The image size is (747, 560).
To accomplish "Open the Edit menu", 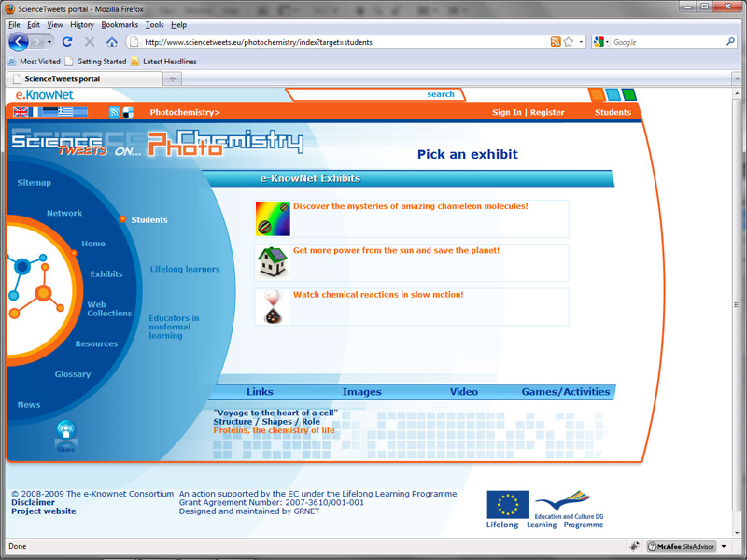I will click(34, 25).
